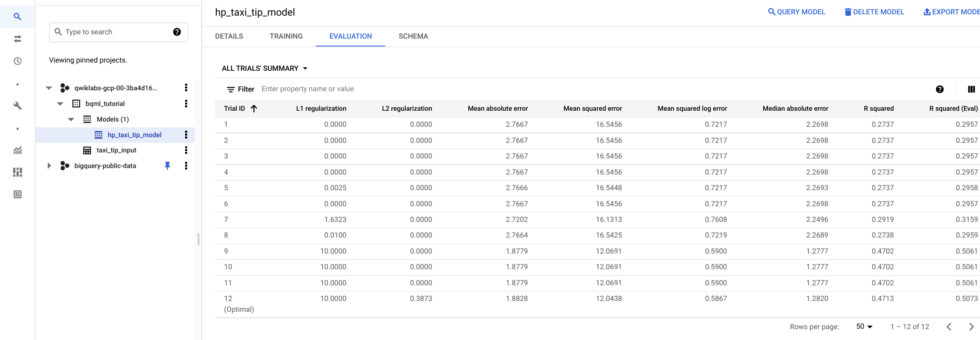Click the L1 regularization column header
Viewport: 980px width, 340px height.
[x=321, y=109]
